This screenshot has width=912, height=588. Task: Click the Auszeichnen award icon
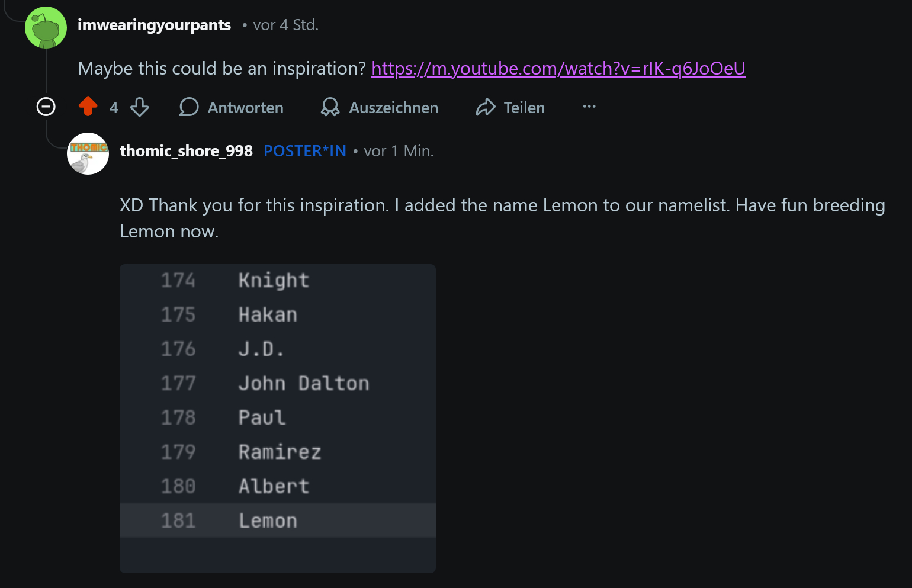click(330, 107)
